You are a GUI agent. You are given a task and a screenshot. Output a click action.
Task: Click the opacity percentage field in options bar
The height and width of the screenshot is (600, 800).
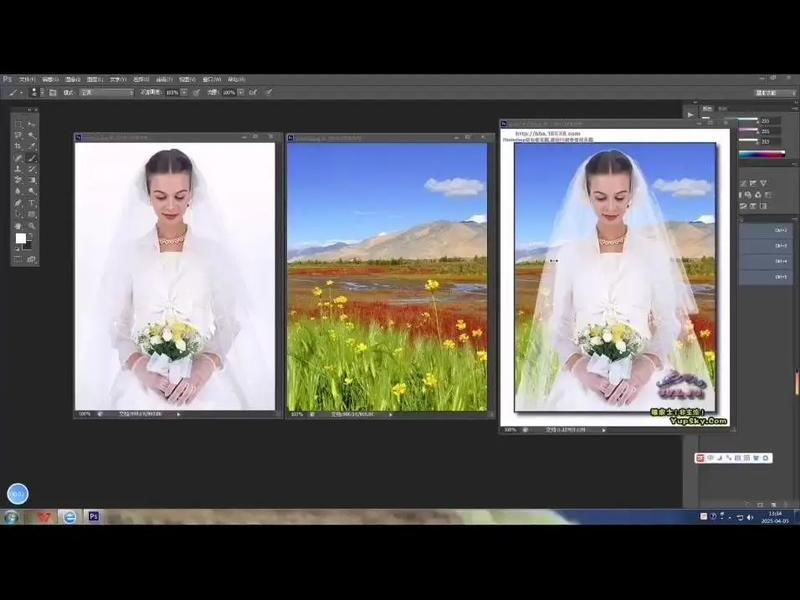172,92
